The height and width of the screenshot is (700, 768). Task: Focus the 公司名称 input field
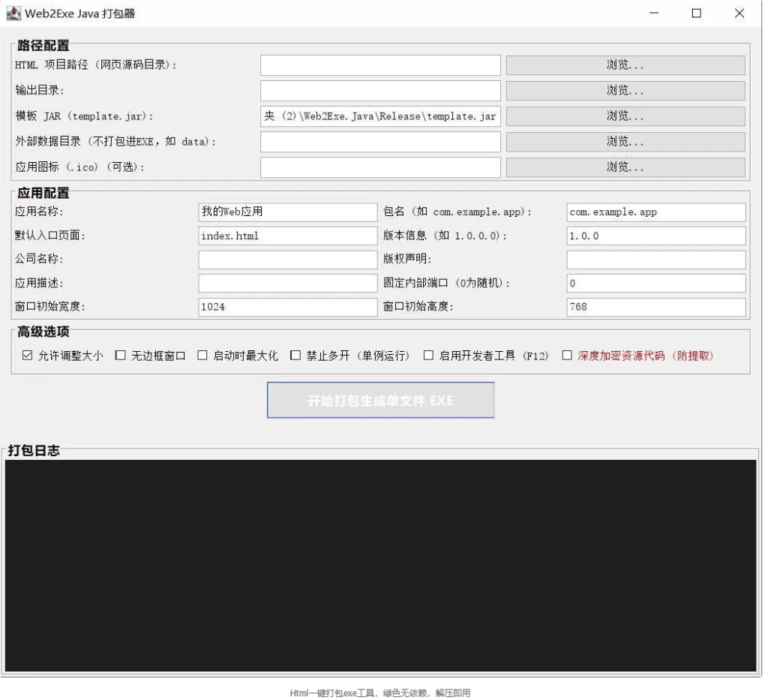(x=288, y=259)
